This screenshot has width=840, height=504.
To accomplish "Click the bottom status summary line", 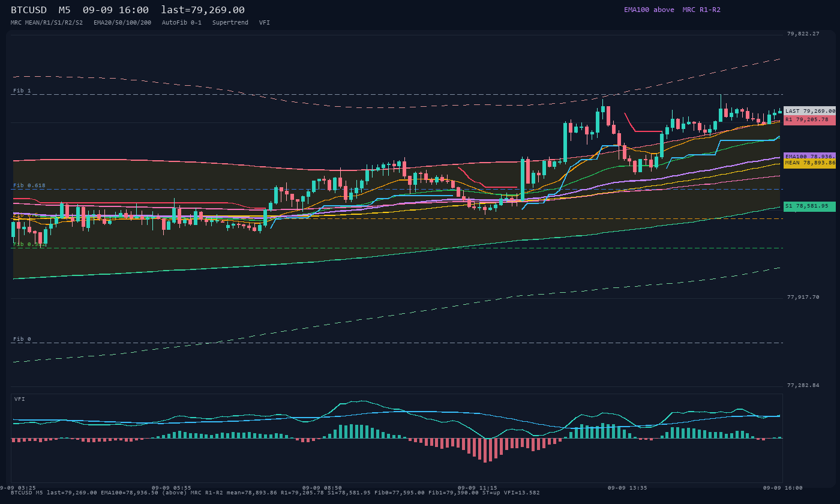I will pyautogui.click(x=275, y=493).
